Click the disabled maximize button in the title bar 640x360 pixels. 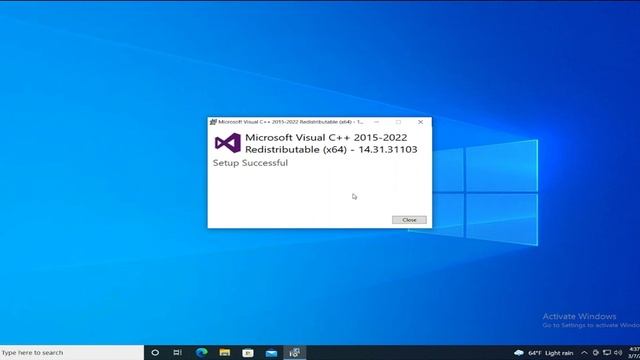(x=398, y=122)
